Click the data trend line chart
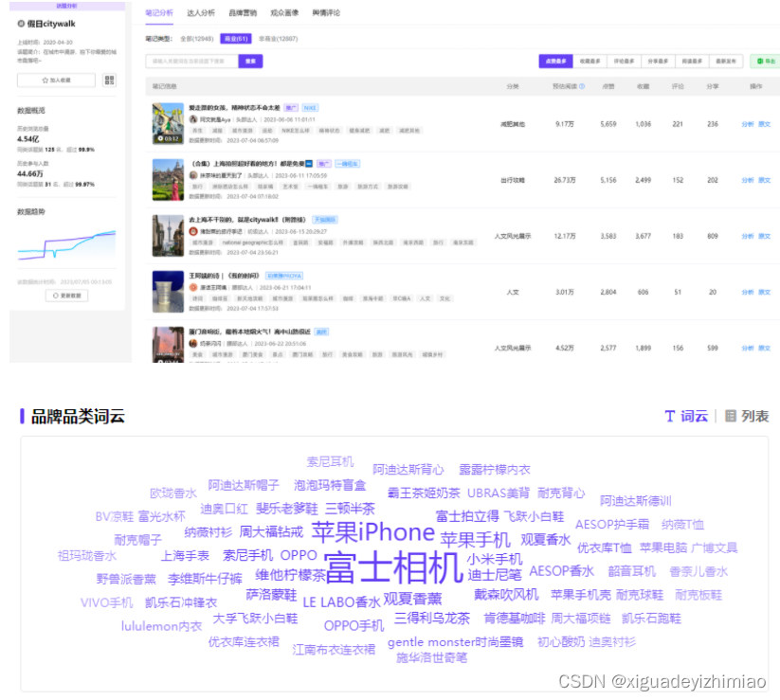The image size is (780, 700). (x=66, y=244)
